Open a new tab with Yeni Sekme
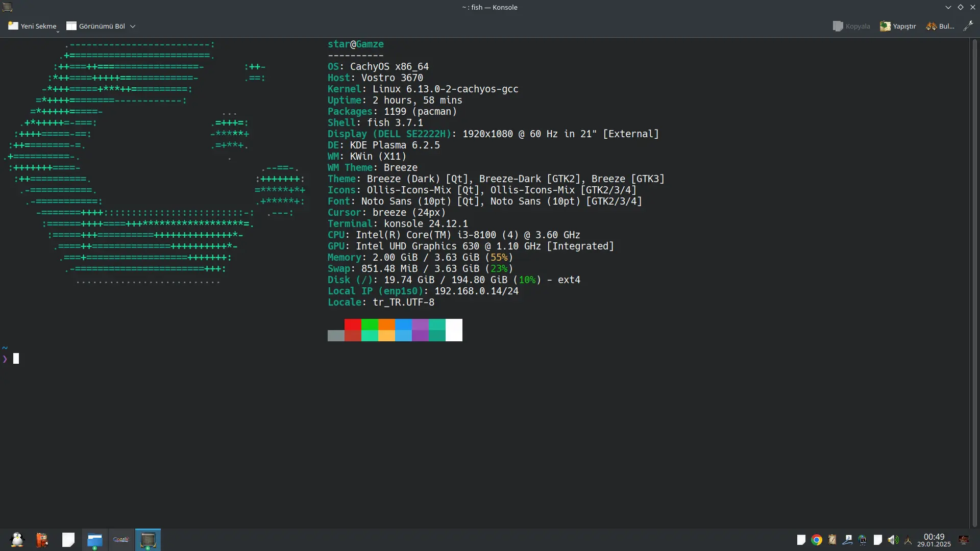980x551 pixels. coord(32,26)
